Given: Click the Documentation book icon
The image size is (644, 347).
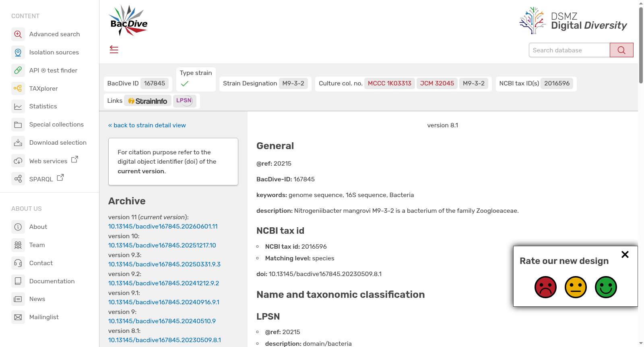Looking at the screenshot, I should click(18, 281).
